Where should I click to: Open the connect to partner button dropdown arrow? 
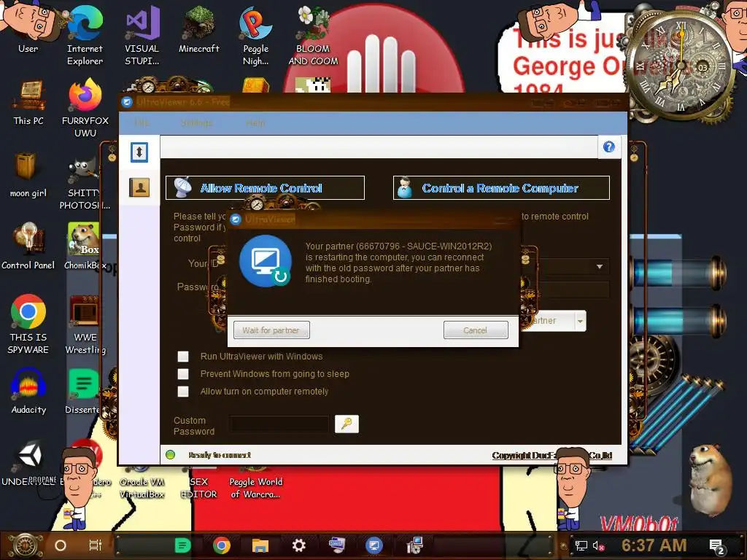pyautogui.click(x=580, y=322)
